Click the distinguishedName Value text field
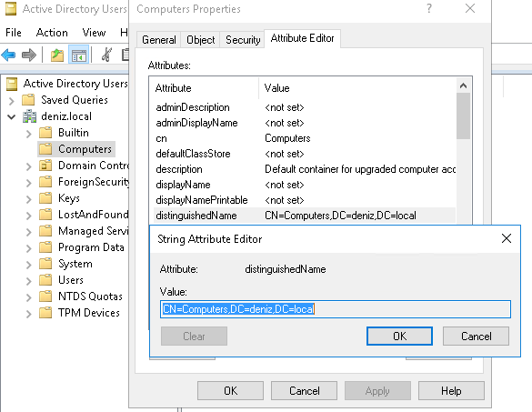Screen dimensions: 532x412 coord(336,309)
